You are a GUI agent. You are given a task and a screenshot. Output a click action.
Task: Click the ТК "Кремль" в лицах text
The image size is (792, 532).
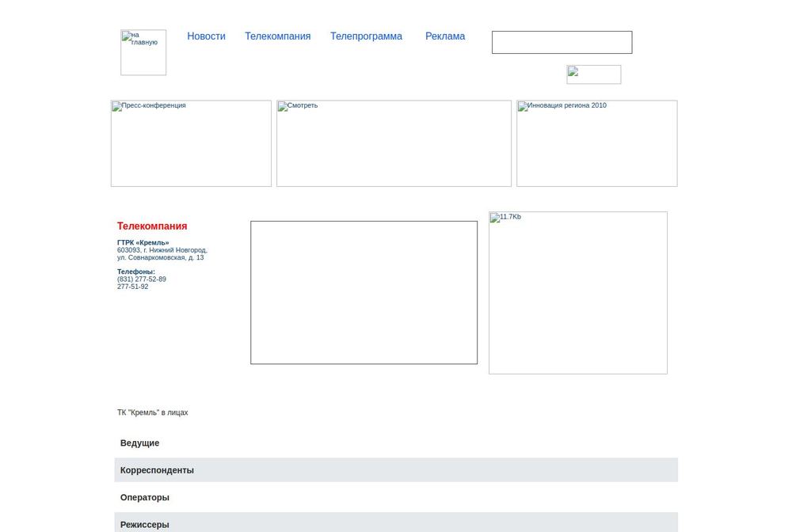(x=153, y=412)
